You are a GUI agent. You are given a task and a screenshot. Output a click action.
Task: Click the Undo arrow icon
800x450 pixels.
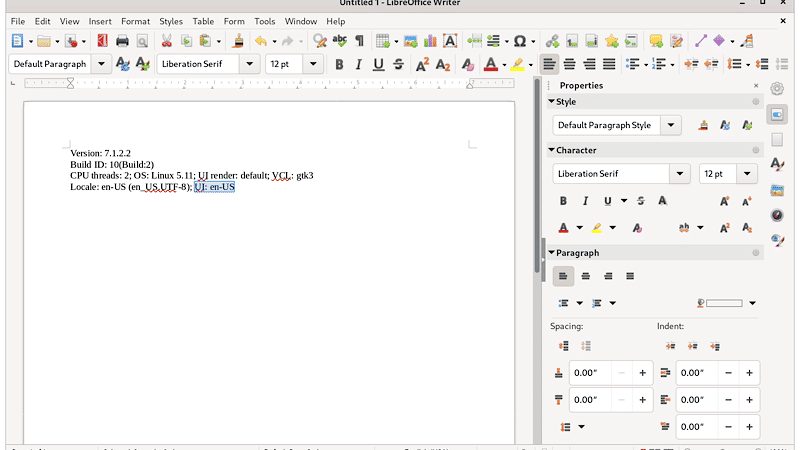coord(261,41)
